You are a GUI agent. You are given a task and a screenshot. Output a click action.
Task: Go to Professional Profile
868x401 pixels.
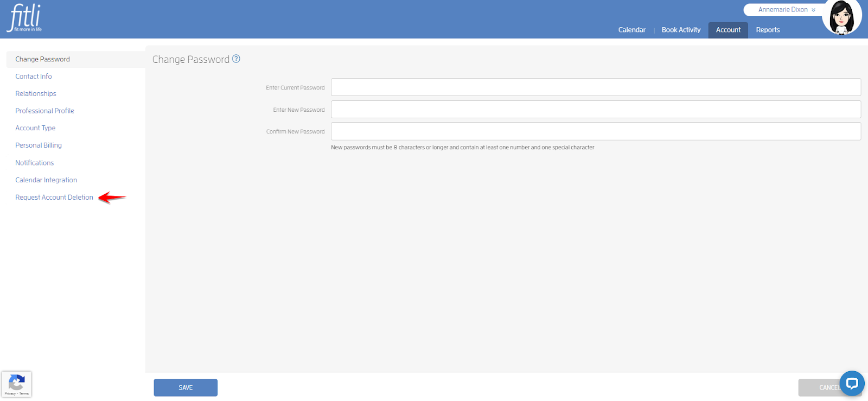[44, 111]
